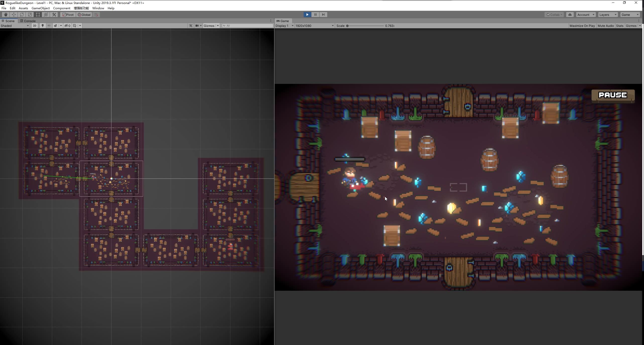The width and height of the screenshot is (644, 345).
Task: Click the Scale slider in Game view
Action: coord(365,26)
